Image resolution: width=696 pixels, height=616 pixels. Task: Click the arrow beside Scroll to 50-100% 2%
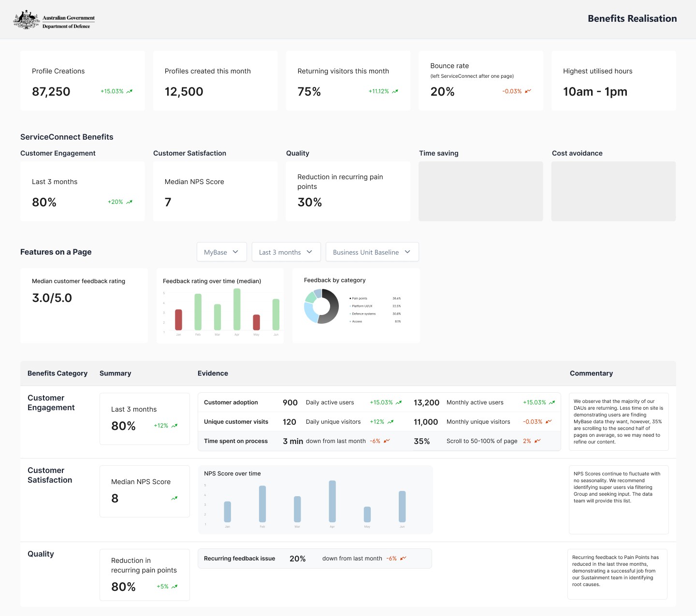[537, 441]
